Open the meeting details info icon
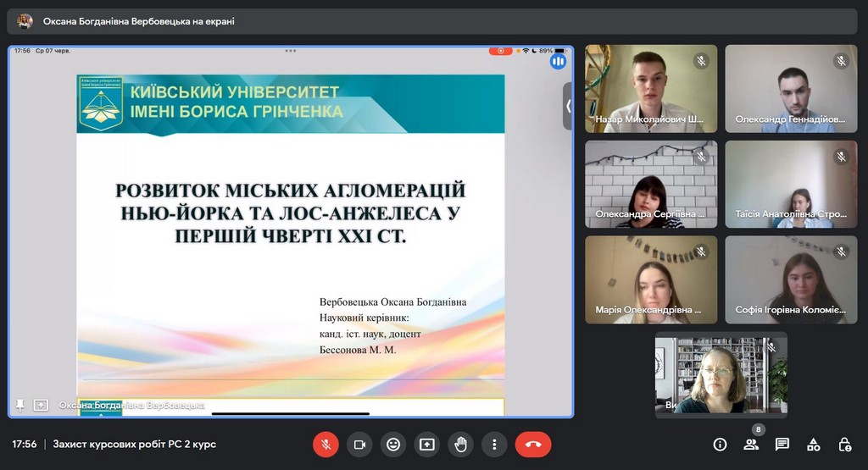Viewport: 868px width, 470px height. 720,444
